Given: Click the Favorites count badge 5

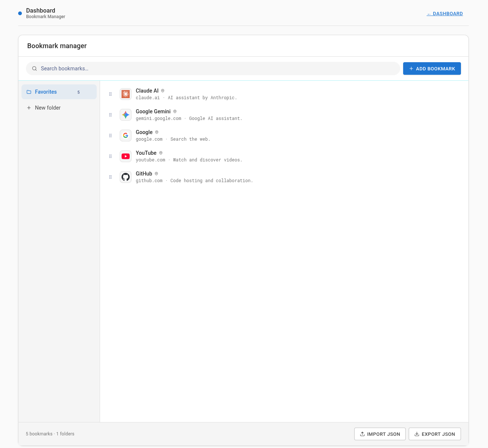Looking at the screenshot, I should click(79, 92).
